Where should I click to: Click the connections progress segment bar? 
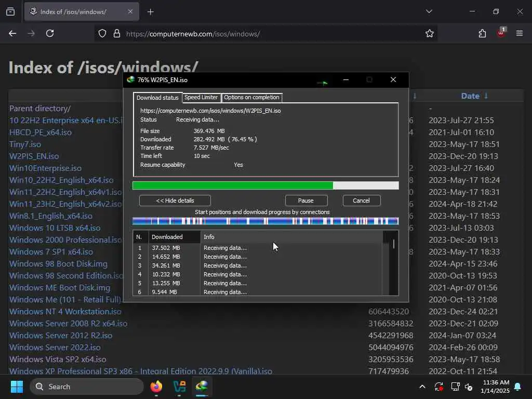265,221
